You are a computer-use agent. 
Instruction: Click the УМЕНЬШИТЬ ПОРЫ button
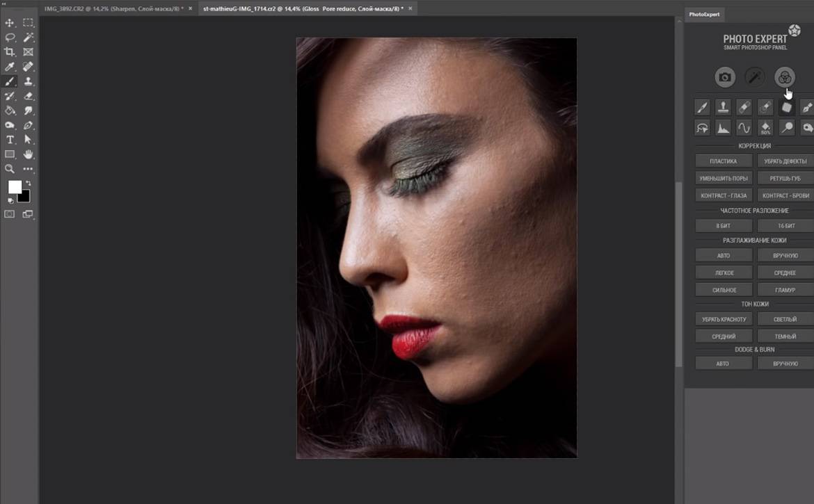pos(724,178)
